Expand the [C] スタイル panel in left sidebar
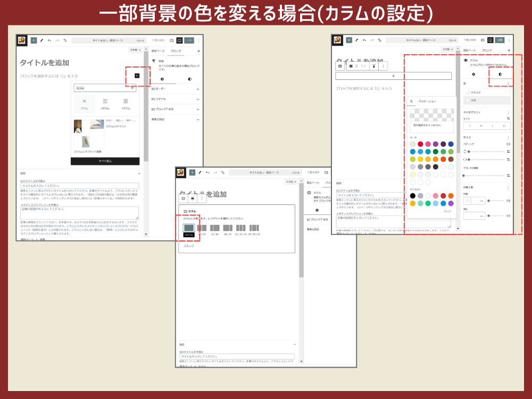This screenshot has height=399, width=532. click(x=176, y=99)
